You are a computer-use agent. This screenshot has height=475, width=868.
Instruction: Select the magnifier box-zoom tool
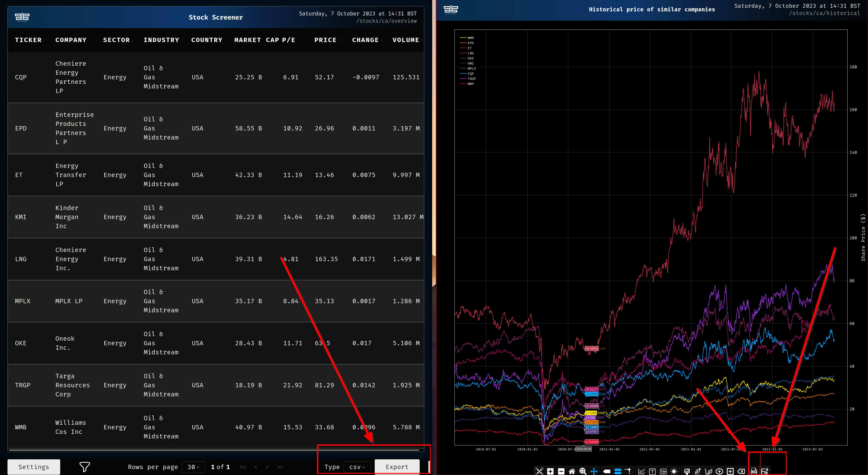coord(583,471)
